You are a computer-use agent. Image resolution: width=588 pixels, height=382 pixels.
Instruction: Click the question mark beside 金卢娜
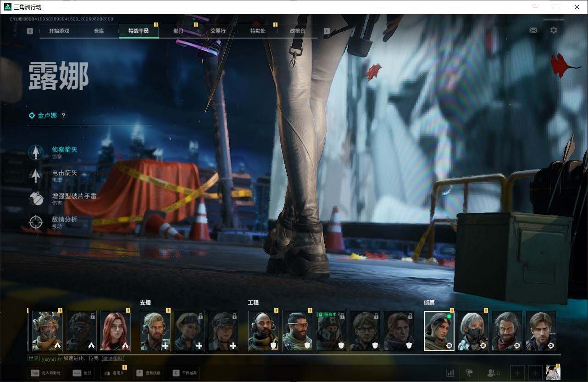point(63,116)
